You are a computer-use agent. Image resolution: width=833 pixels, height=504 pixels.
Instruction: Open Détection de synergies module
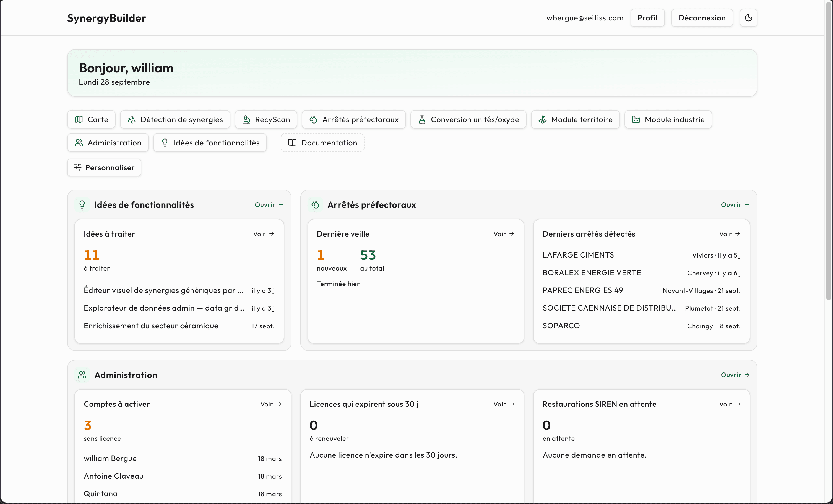(x=175, y=119)
